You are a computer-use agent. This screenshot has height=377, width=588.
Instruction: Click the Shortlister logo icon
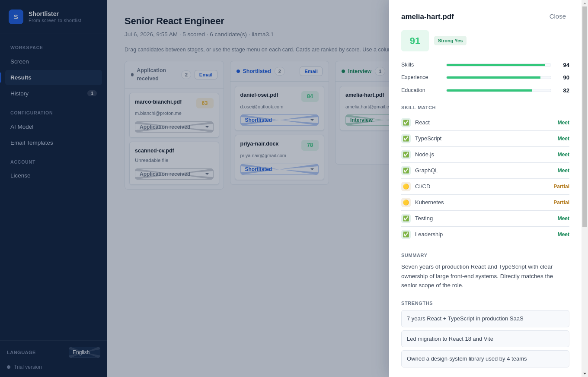[16, 17]
